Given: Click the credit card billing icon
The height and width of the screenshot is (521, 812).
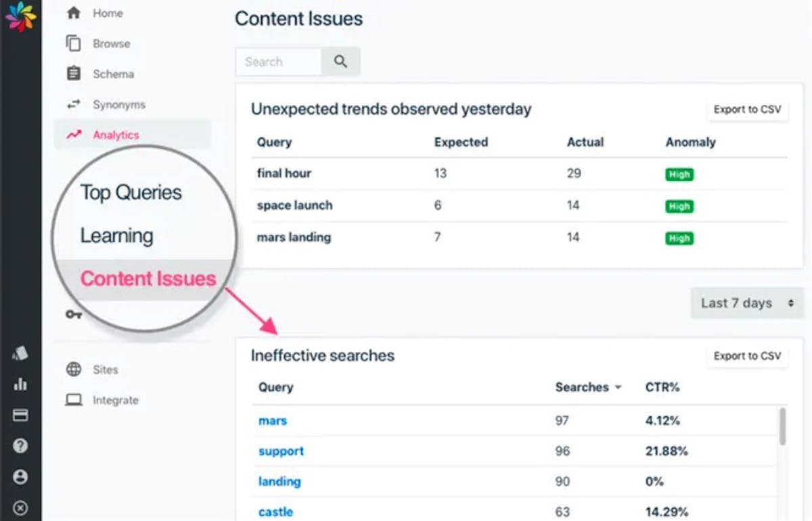Looking at the screenshot, I should [x=20, y=415].
